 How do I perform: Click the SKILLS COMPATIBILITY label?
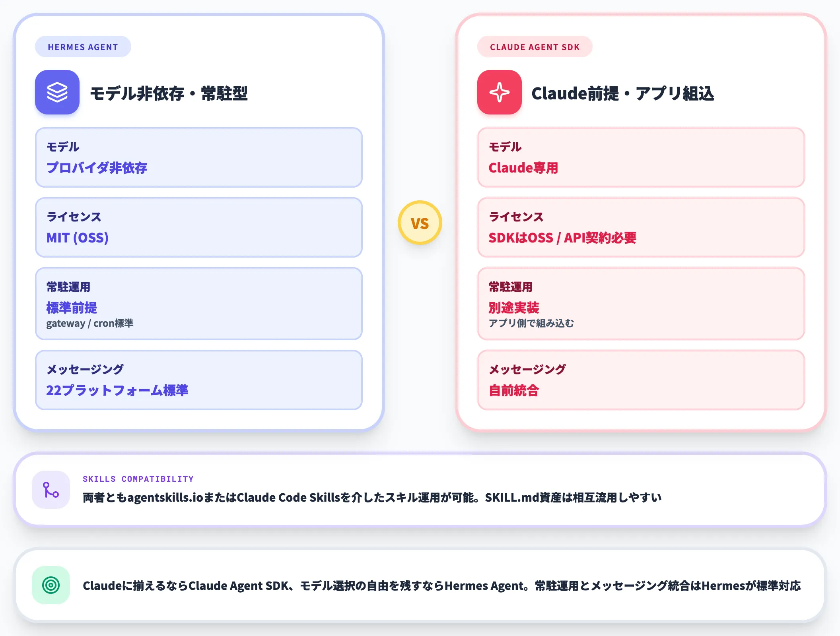tap(138, 479)
